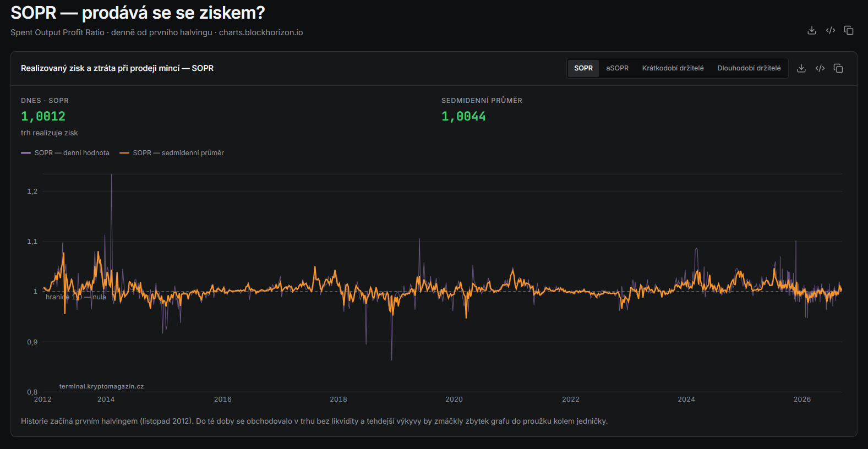868x449 pixels.
Task: Click the purple legend swatch for denní hodnota
Action: 26,153
